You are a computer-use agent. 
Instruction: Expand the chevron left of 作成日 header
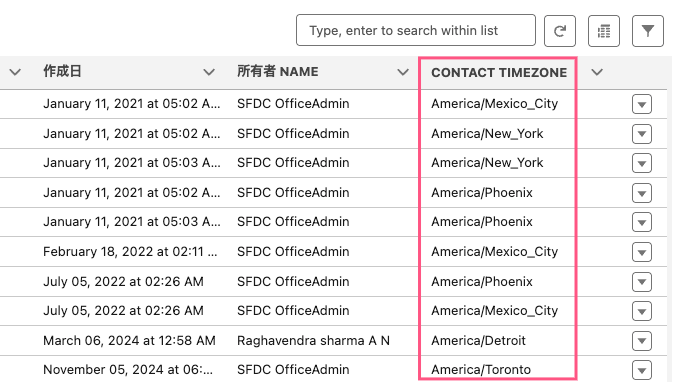coord(15,72)
